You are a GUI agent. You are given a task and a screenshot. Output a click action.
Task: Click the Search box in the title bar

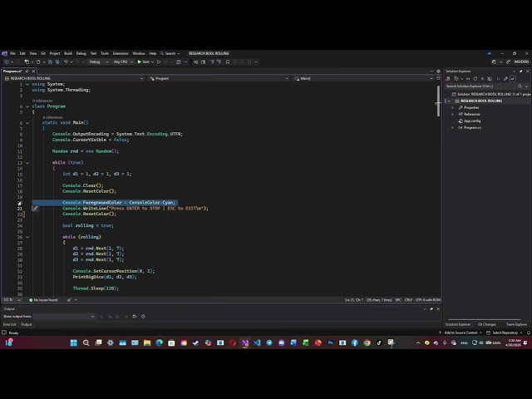(x=170, y=53)
